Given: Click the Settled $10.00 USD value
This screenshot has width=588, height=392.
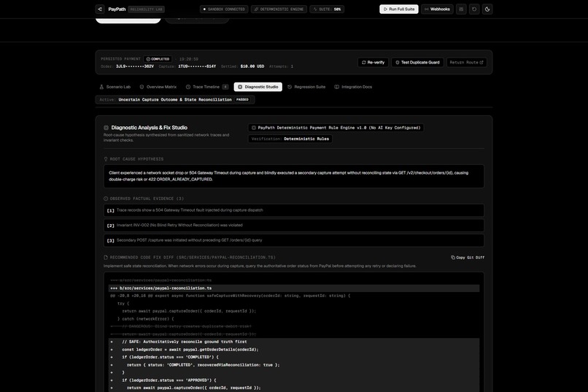Looking at the screenshot, I should point(252,66).
